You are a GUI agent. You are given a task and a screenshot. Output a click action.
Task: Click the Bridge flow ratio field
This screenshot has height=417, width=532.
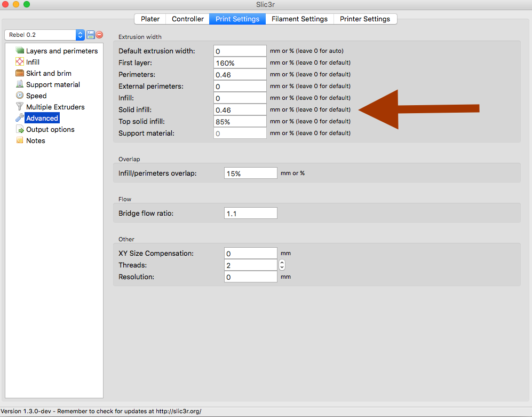click(250, 214)
